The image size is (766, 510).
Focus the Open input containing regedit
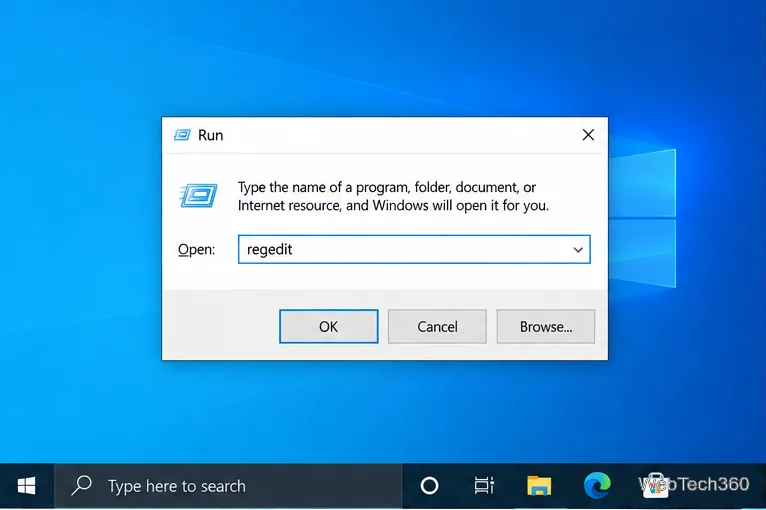click(x=414, y=250)
